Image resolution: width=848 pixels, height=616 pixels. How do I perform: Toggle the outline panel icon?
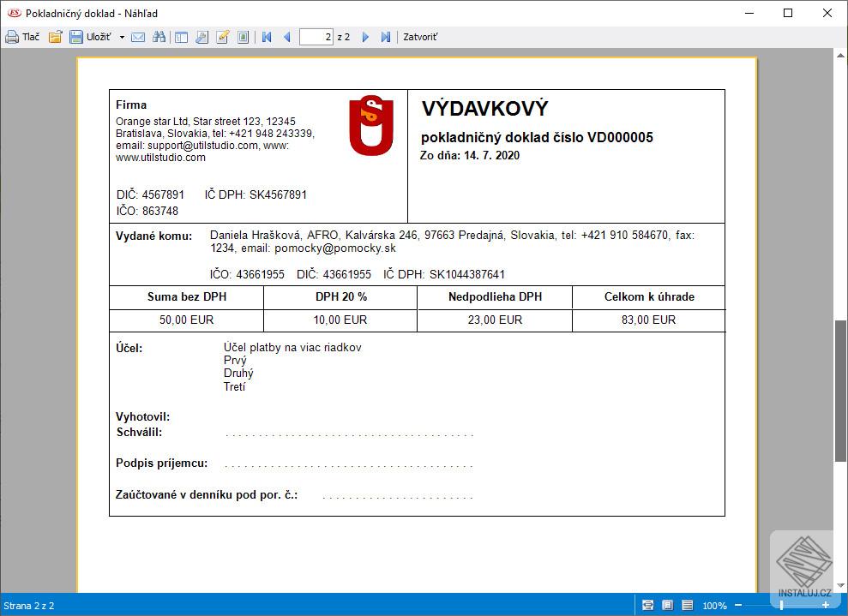tap(181, 38)
